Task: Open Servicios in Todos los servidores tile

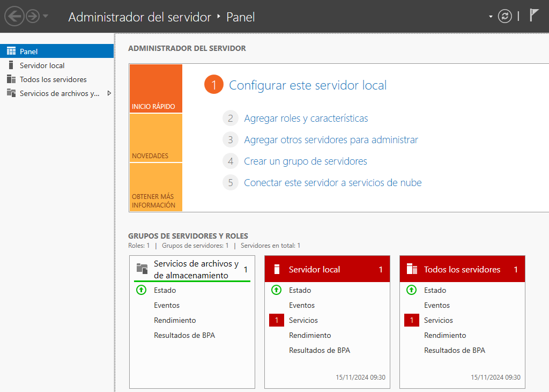Action: pos(439,320)
